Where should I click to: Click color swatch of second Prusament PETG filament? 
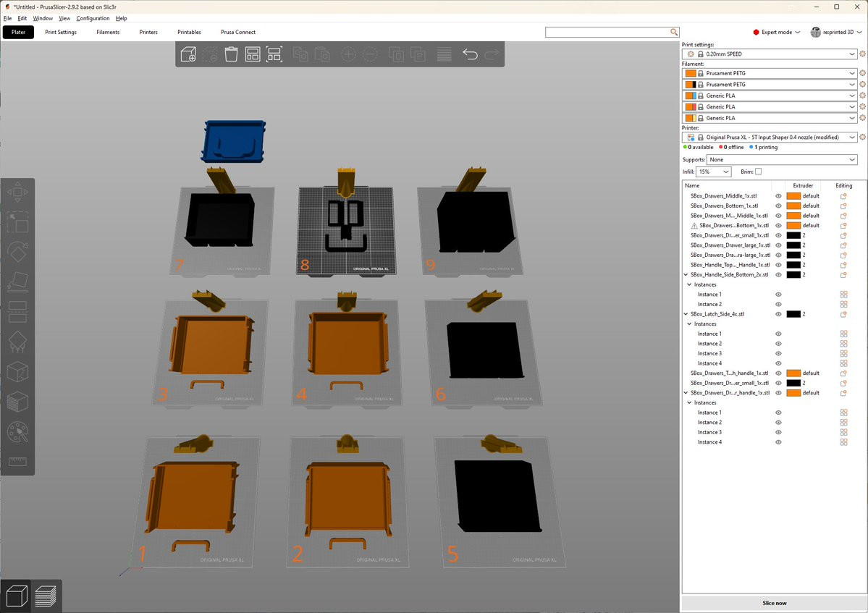coord(691,85)
